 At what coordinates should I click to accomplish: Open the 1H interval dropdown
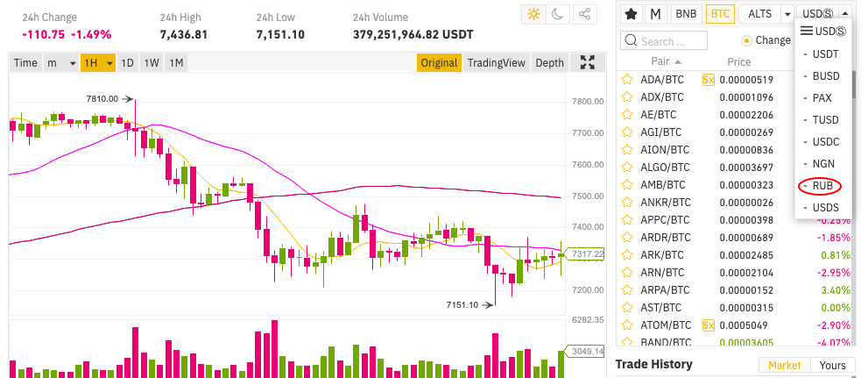(x=98, y=62)
